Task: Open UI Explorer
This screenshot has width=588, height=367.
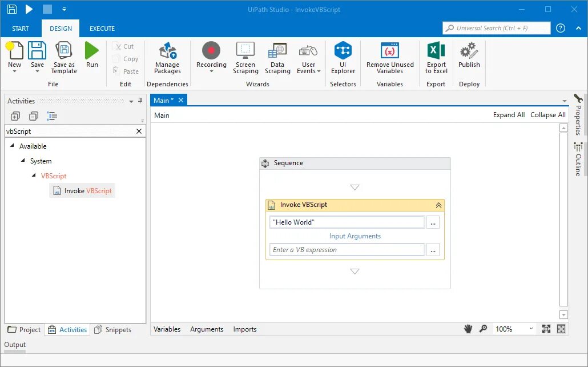Action: point(343,58)
